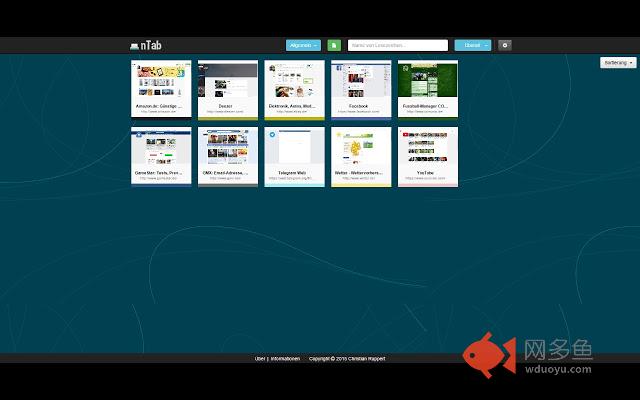The image size is (640, 400).
Task: Click the green new page button
Action: tap(334, 45)
